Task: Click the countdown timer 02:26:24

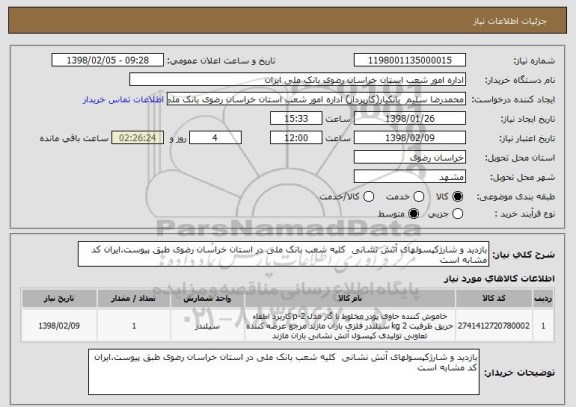Action: pyautogui.click(x=137, y=138)
